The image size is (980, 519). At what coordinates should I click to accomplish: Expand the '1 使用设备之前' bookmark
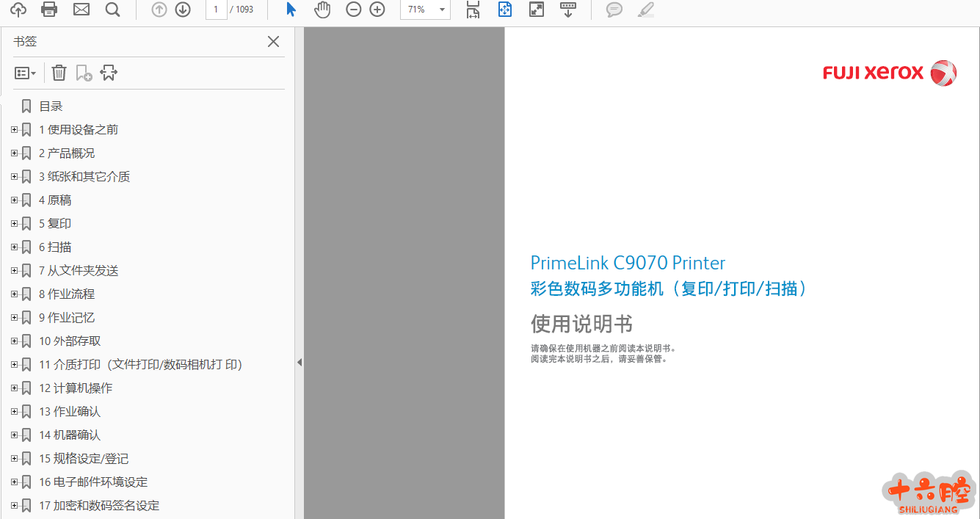point(14,130)
